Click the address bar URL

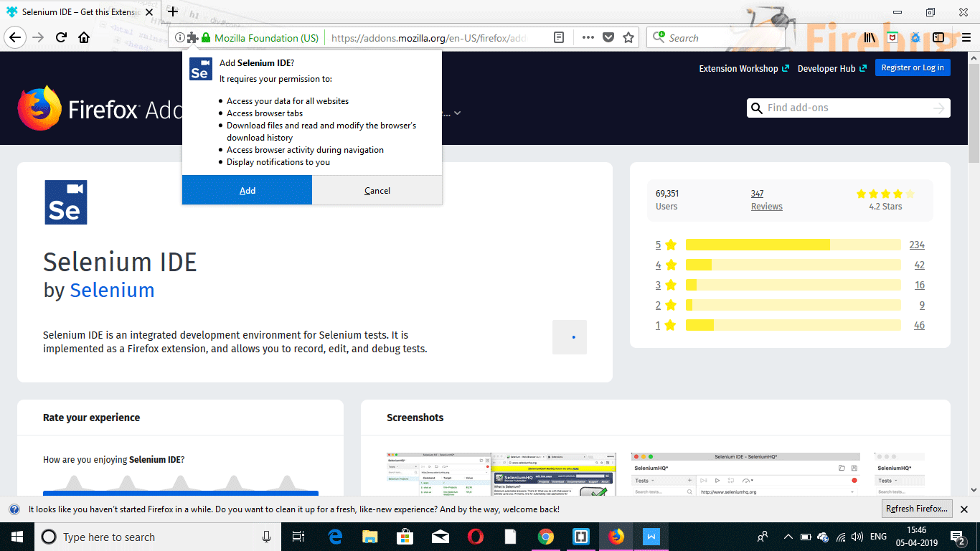click(x=430, y=38)
